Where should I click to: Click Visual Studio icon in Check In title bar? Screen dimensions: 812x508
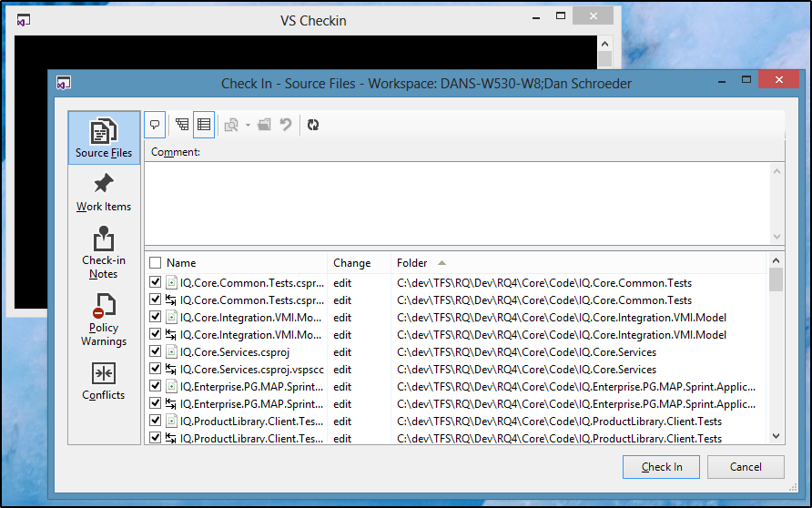[64, 83]
